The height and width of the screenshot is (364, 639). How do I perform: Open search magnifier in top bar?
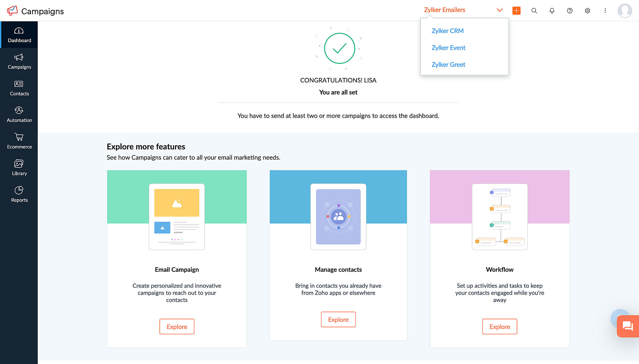click(x=534, y=11)
